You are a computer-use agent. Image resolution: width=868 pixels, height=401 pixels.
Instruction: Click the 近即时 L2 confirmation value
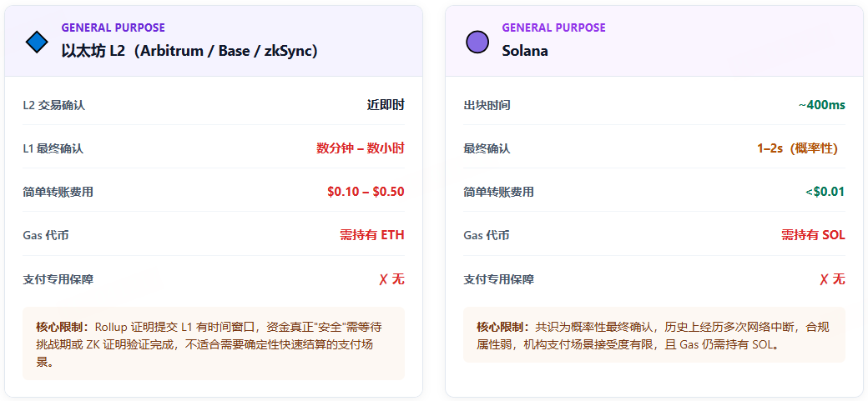pos(386,105)
